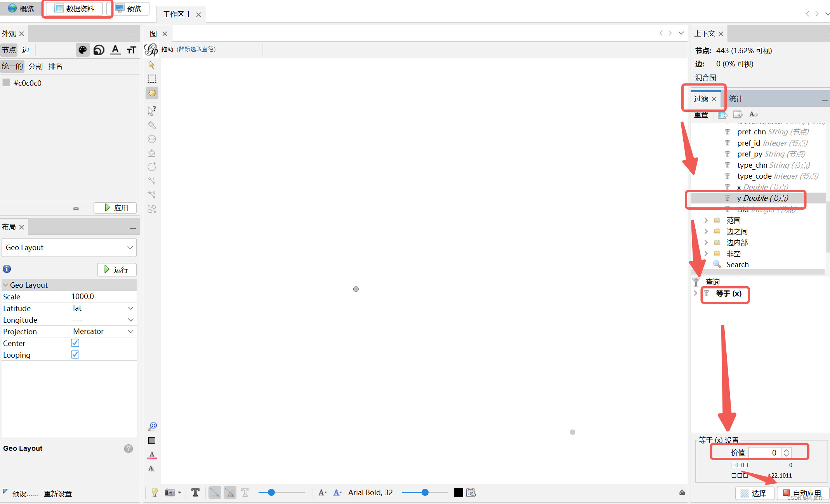Image resolution: width=830 pixels, height=504 pixels.
Task: Choose the paint bucket painter tool
Action: coord(152,153)
